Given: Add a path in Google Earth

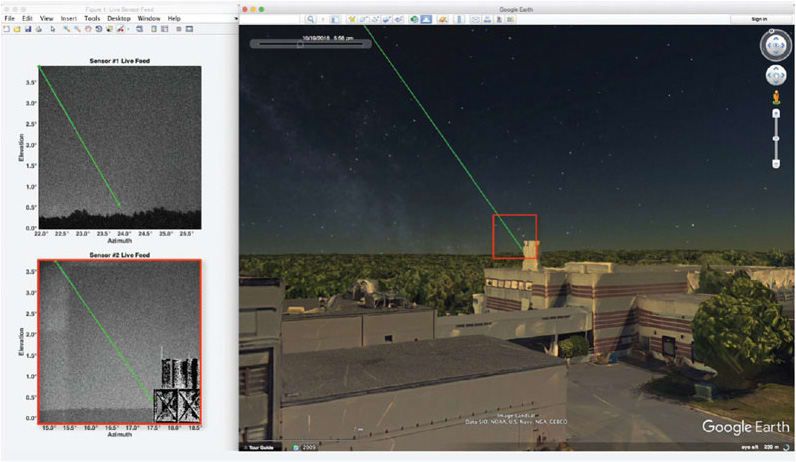Looking at the screenshot, I should coord(375,19).
